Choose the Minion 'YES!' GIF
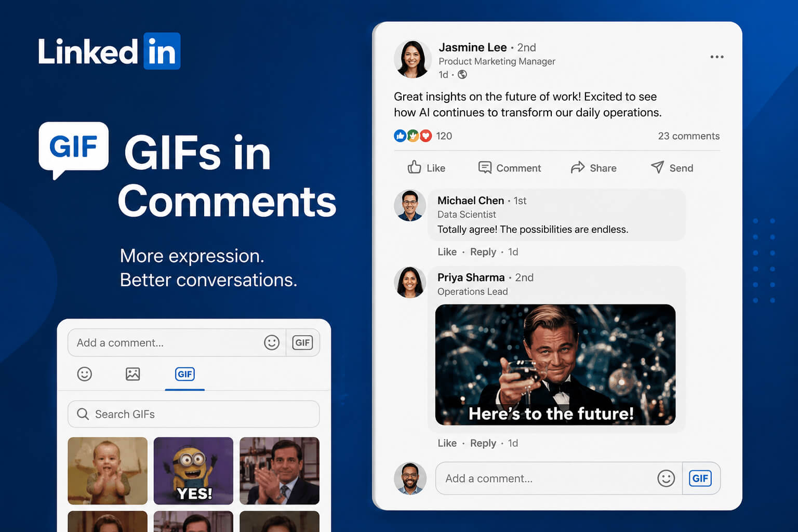798x532 pixels. 193,471
